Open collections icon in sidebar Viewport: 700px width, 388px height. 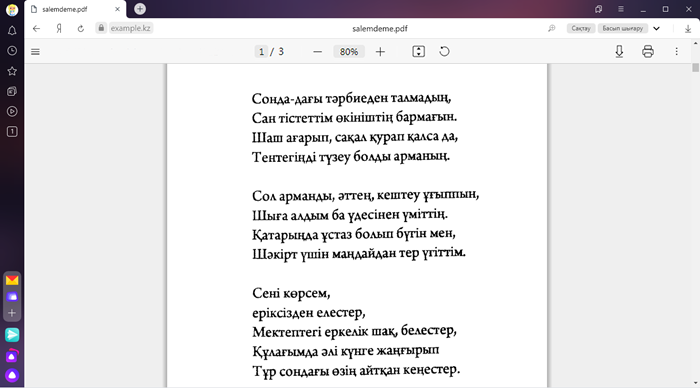click(12, 91)
